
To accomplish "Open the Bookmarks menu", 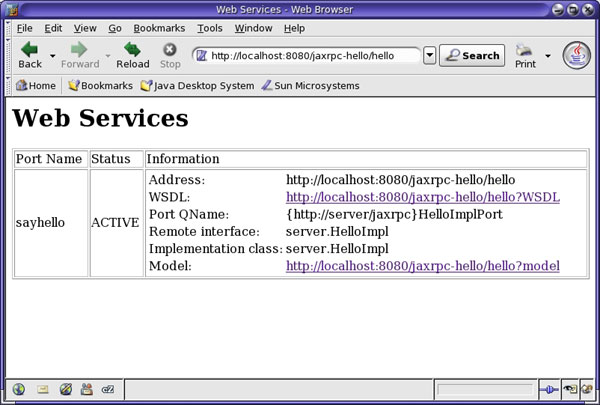I will pos(159,28).
